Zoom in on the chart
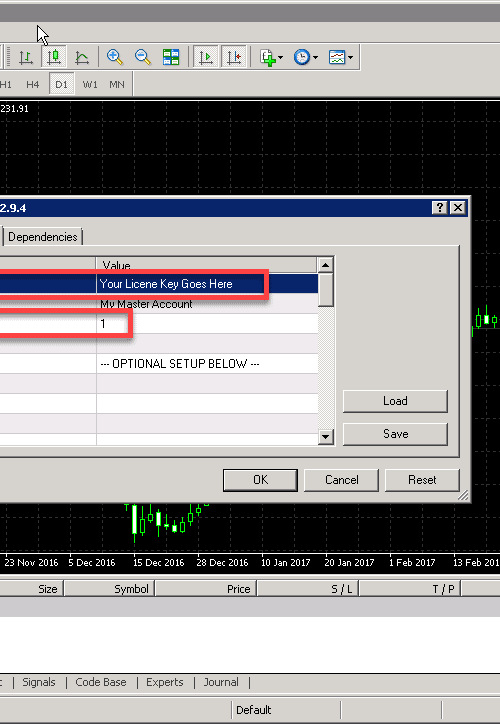This screenshot has width=500, height=724. click(114, 57)
